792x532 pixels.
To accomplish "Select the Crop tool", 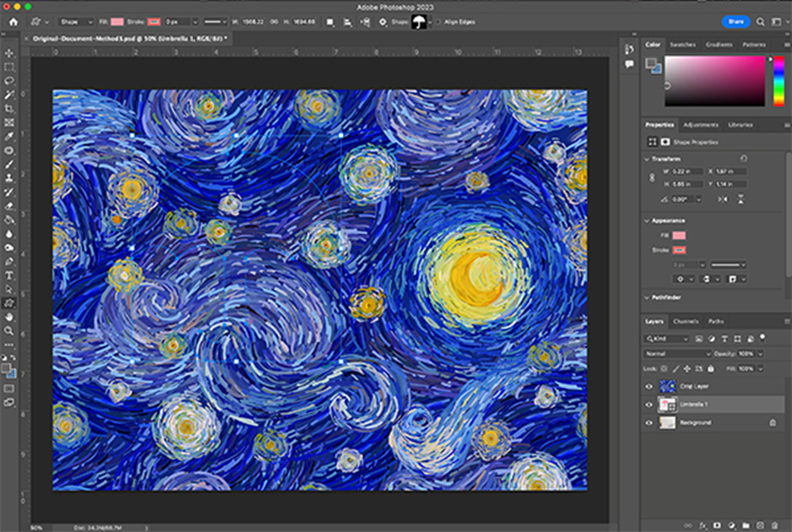I will 9,109.
